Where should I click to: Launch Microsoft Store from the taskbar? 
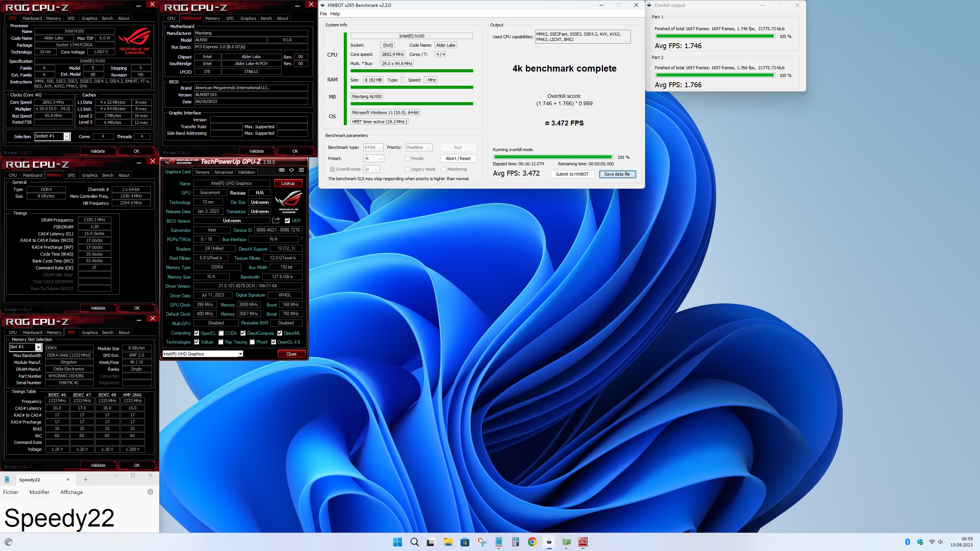pyautogui.click(x=465, y=542)
